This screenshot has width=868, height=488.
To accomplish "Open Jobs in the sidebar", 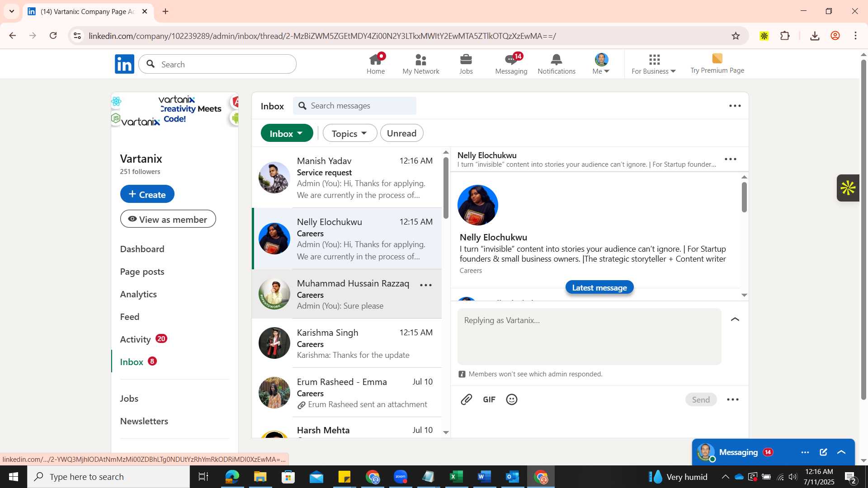I will point(129,399).
